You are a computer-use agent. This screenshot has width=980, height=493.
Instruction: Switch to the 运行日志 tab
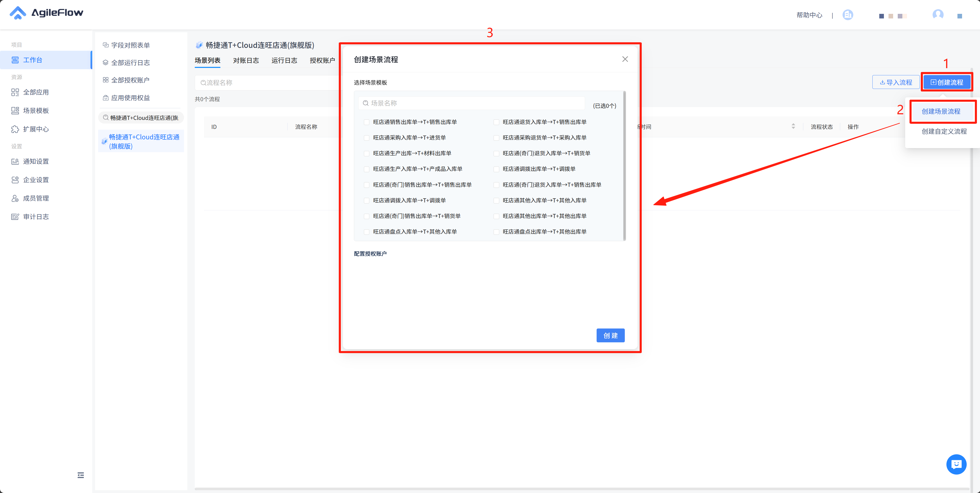(284, 60)
